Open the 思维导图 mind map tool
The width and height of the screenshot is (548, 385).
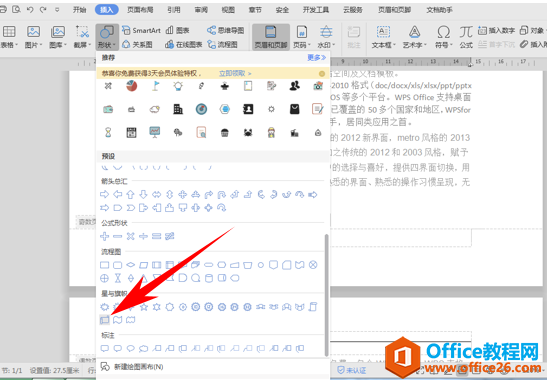[x=225, y=30]
